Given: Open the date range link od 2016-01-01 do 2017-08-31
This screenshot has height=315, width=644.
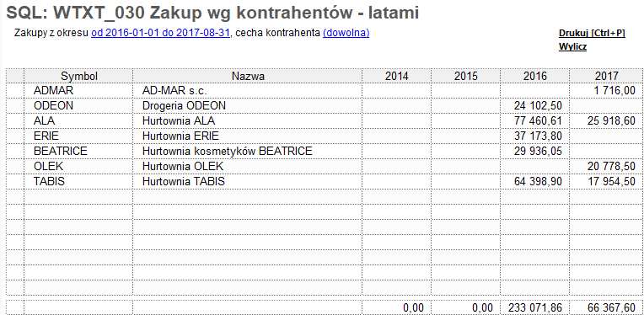Looking at the screenshot, I should pyautogui.click(x=160, y=33).
